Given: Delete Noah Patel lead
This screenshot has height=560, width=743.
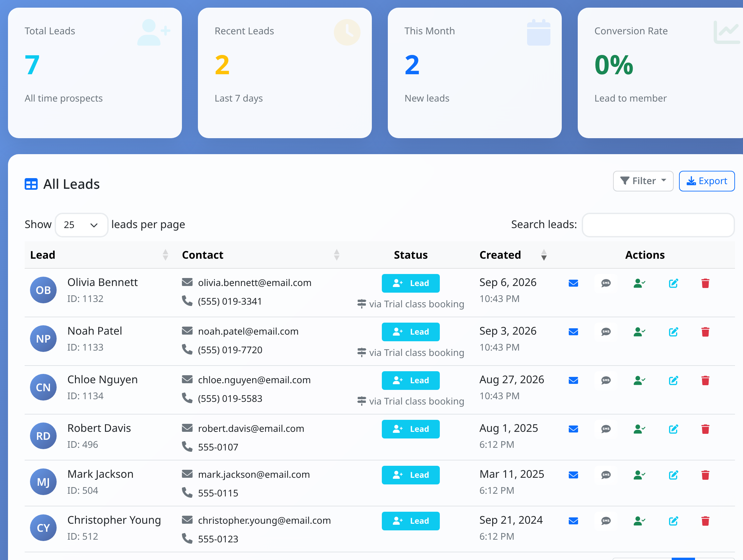Looking at the screenshot, I should (x=705, y=332).
